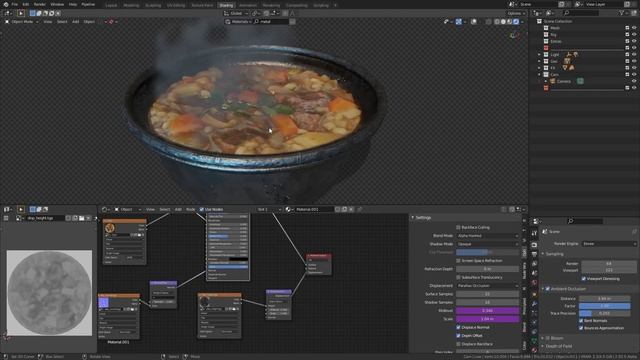Open Shadow Mode dropdown
640x360 pixels.
(x=487, y=244)
